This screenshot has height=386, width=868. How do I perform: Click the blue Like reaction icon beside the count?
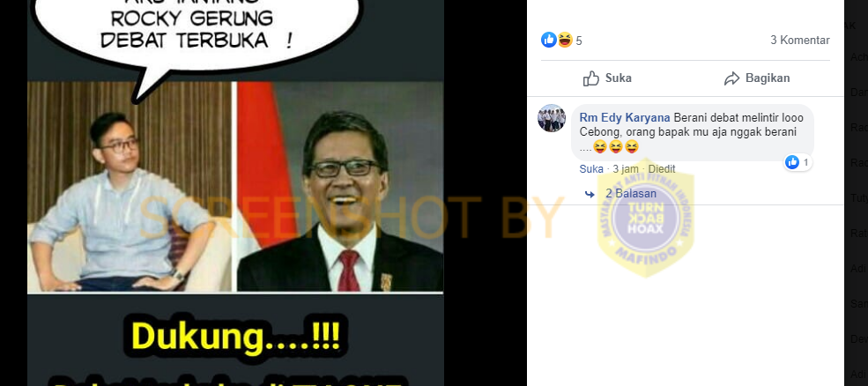click(549, 40)
